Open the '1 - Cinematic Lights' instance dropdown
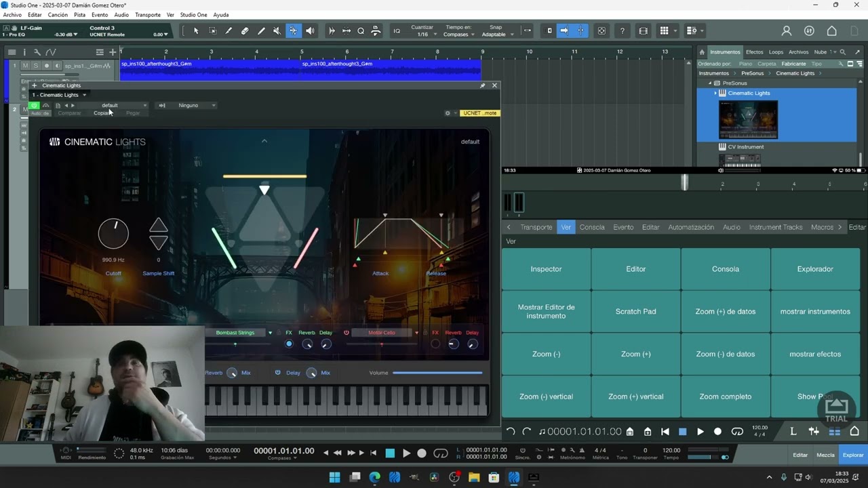868x488 pixels. coord(60,95)
